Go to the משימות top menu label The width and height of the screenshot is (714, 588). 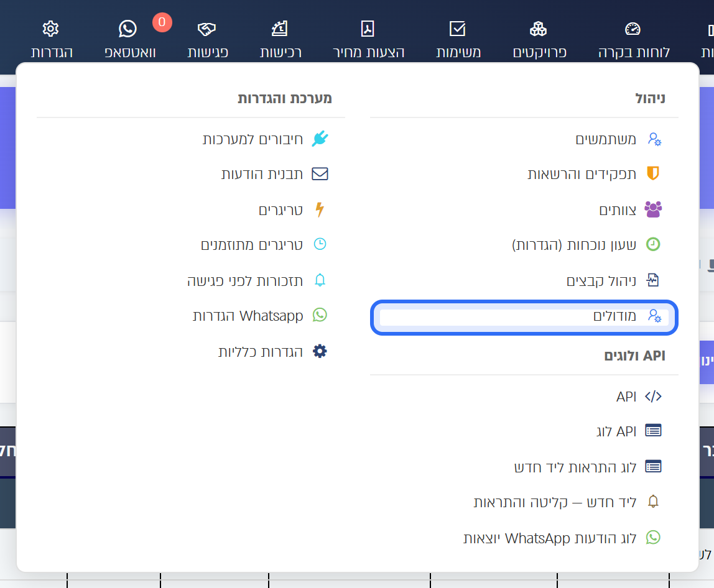click(458, 52)
